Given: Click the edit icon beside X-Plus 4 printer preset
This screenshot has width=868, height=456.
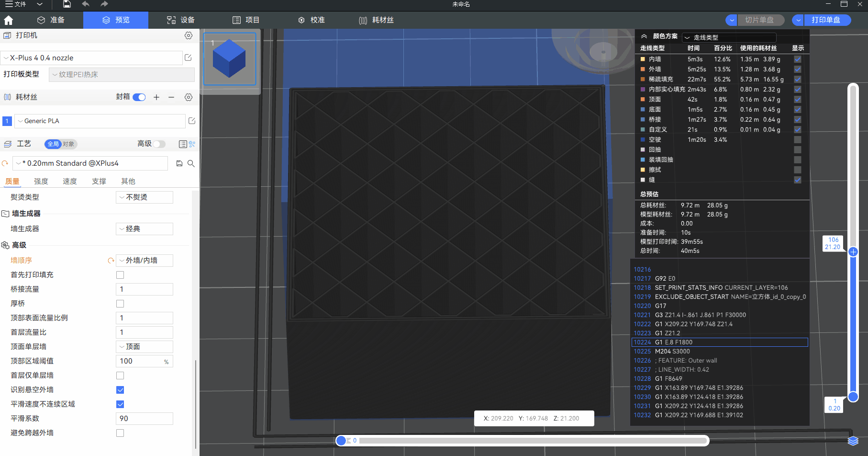Looking at the screenshot, I should tap(189, 58).
